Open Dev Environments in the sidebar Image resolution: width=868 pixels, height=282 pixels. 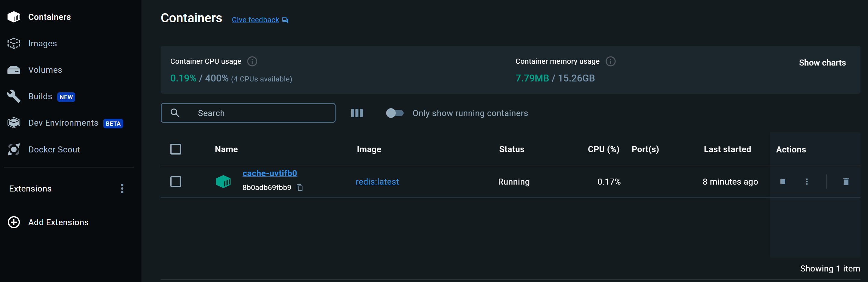point(63,123)
